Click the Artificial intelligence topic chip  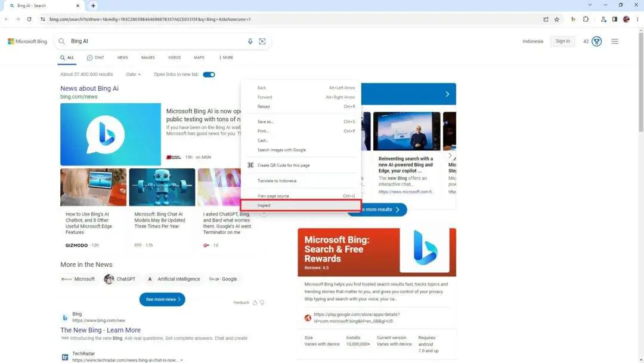click(174, 279)
